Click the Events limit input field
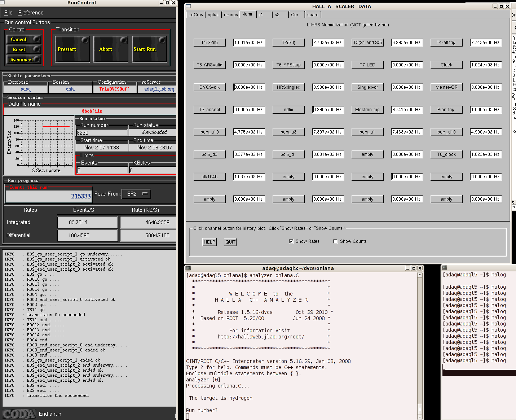 pos(102,170)
